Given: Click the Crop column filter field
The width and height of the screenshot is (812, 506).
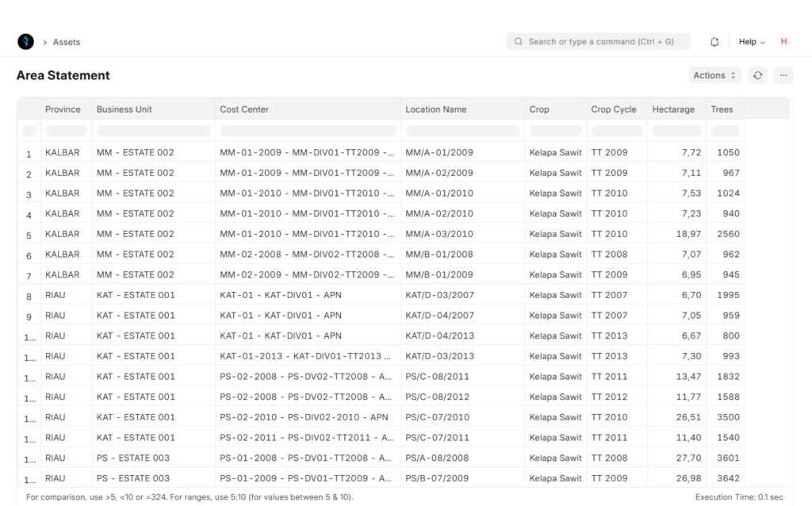Looking at the screenshot, I should point(555,131).
